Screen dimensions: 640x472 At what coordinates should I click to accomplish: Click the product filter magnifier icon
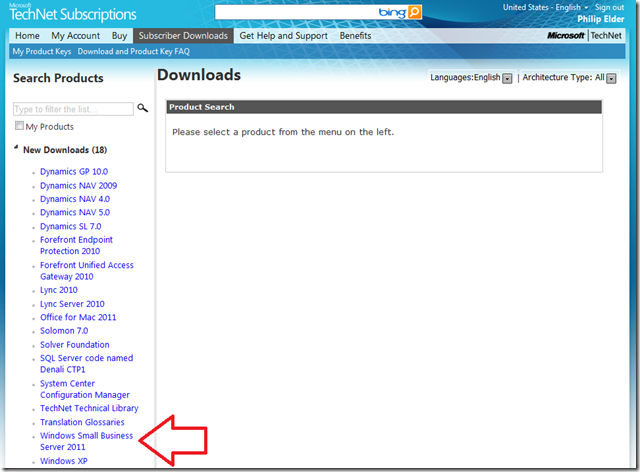142,108
